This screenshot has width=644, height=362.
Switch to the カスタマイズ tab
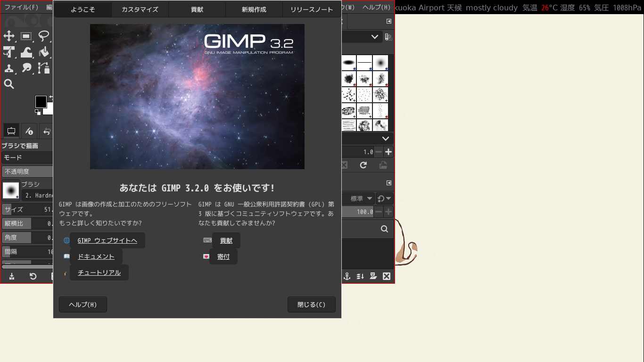(x=140, y=9)
